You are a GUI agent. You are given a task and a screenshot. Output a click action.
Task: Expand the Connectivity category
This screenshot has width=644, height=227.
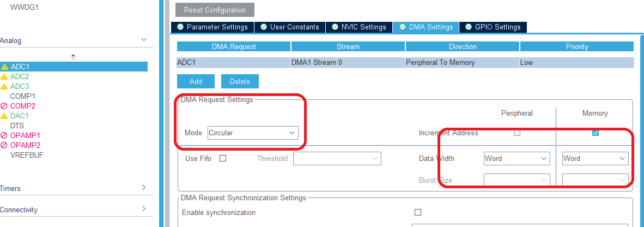pos(144,209)
